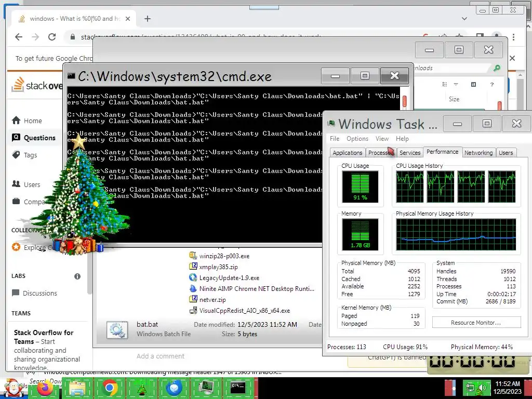Open Explorer help question mark
The height and width of the screenshot is (399, 532).
pyautogui.click(x=492, y=84)
